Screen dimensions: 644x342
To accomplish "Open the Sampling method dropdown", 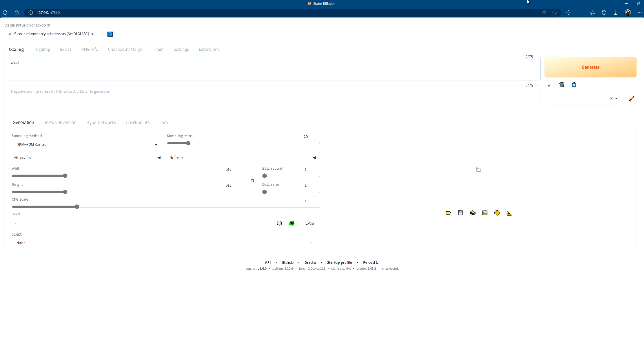I will [x=87, y=145].
